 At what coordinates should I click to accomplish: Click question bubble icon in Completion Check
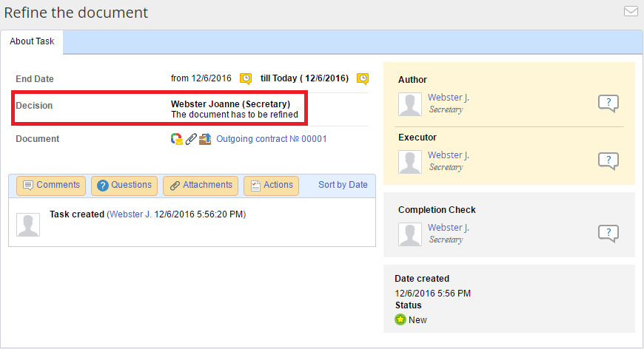click(x=608, y=234)
